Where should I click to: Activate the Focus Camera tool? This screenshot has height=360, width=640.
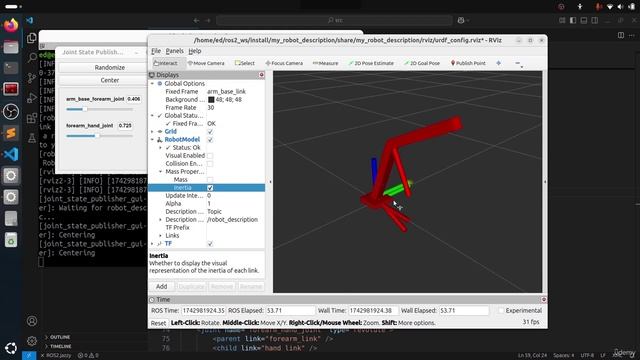tap(284, 63)
